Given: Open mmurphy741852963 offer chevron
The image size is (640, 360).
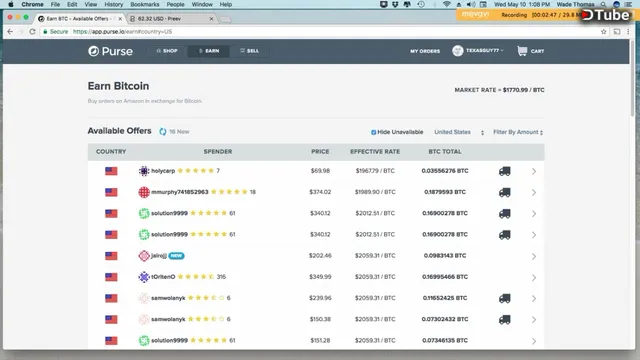Looking at the screenshot, I should 534,193.
